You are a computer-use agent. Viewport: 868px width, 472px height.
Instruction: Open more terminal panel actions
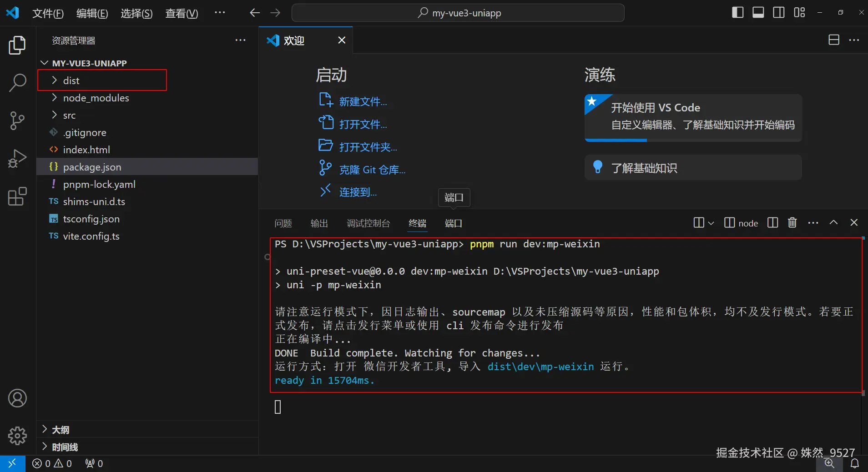coord(813,222)
